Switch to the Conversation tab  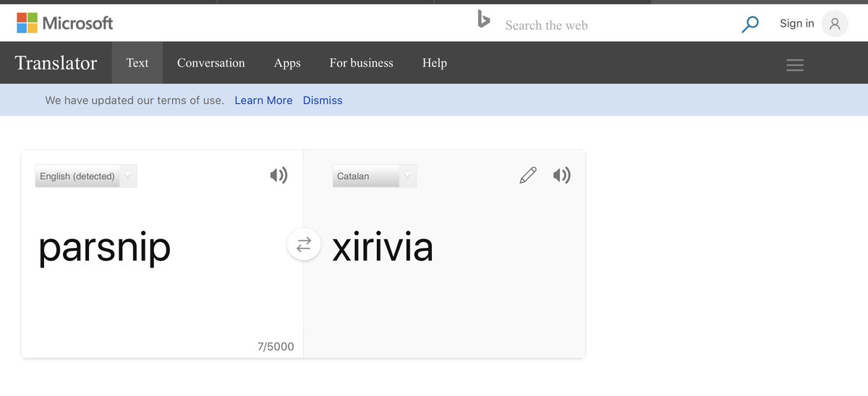(x=211, y=63)
